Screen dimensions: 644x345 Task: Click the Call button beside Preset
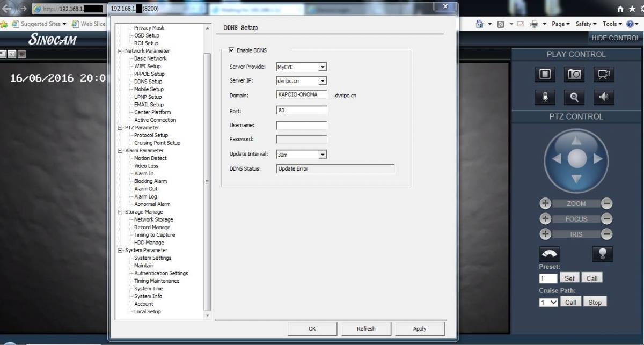(x=592, y=278)
